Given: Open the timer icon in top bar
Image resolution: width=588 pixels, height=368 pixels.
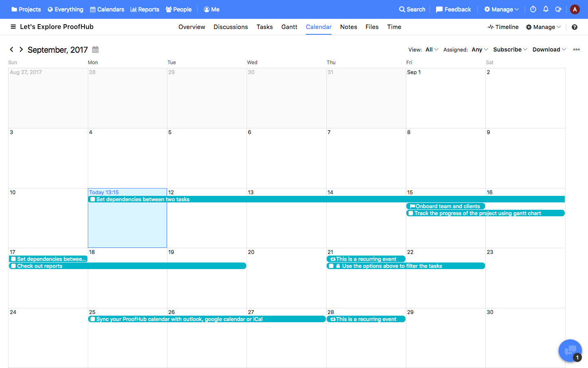Looking at the screenshot, I should click(x=533, y=9).
